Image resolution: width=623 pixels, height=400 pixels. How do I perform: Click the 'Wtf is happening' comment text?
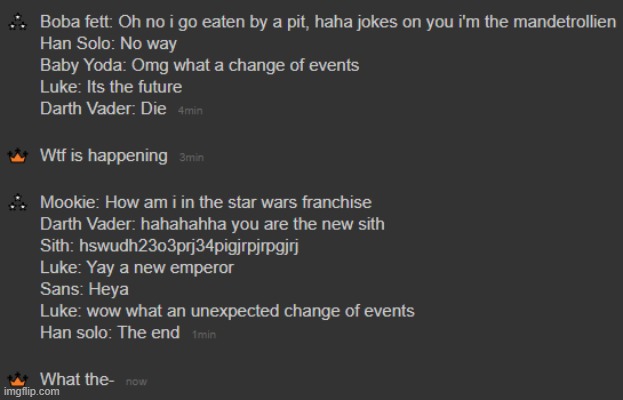[104, 156]
